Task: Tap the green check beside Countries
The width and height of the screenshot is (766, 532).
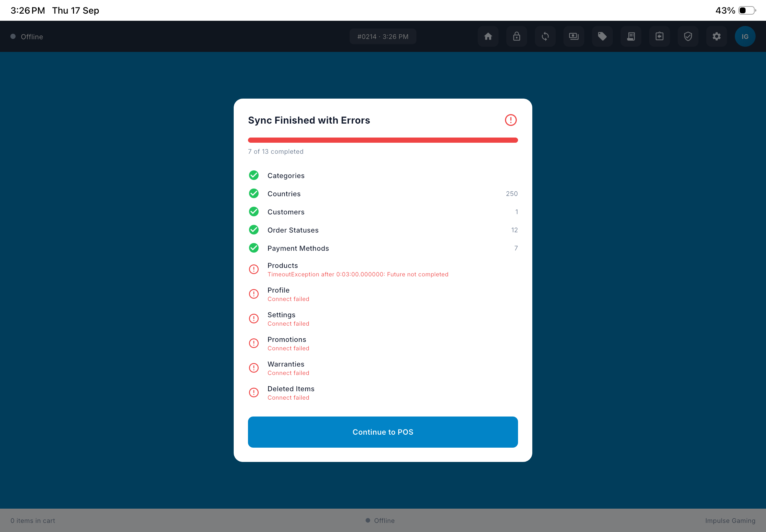Action: pos(254,194)
